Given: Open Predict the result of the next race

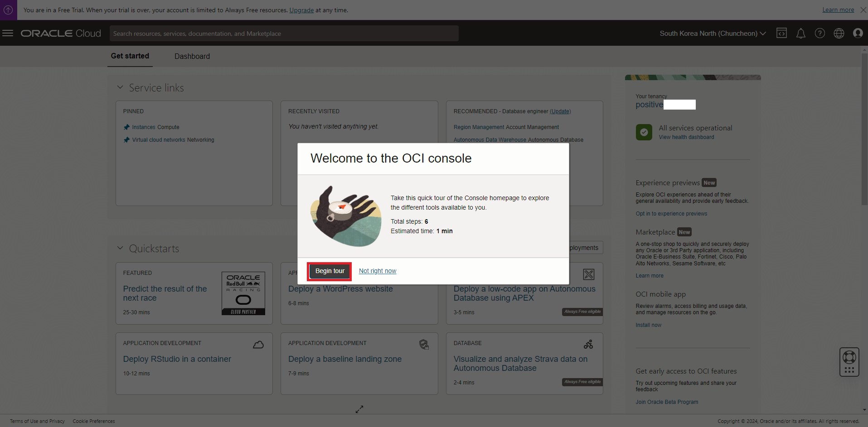Looking at the screenshot, I should click(165, 293).
